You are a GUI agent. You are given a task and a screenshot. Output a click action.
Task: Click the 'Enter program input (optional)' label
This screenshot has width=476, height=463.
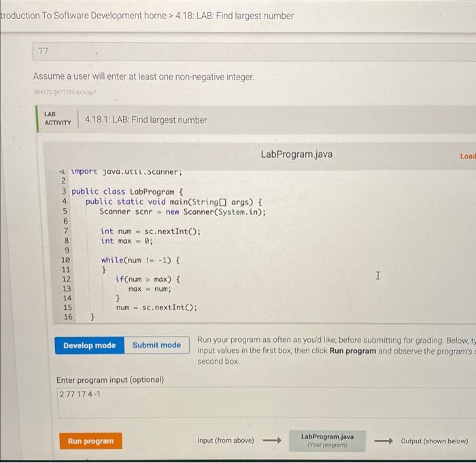[110, 380]
